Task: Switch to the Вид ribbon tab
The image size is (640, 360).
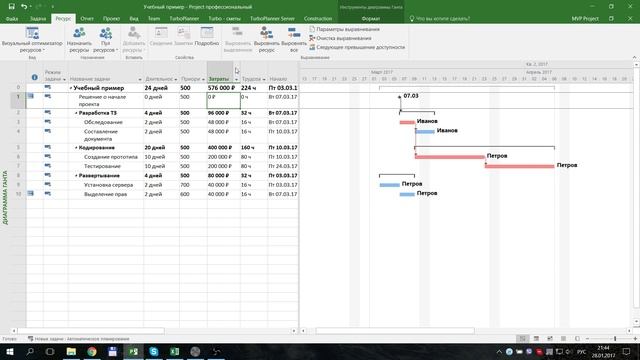Action: pos(134,19)
